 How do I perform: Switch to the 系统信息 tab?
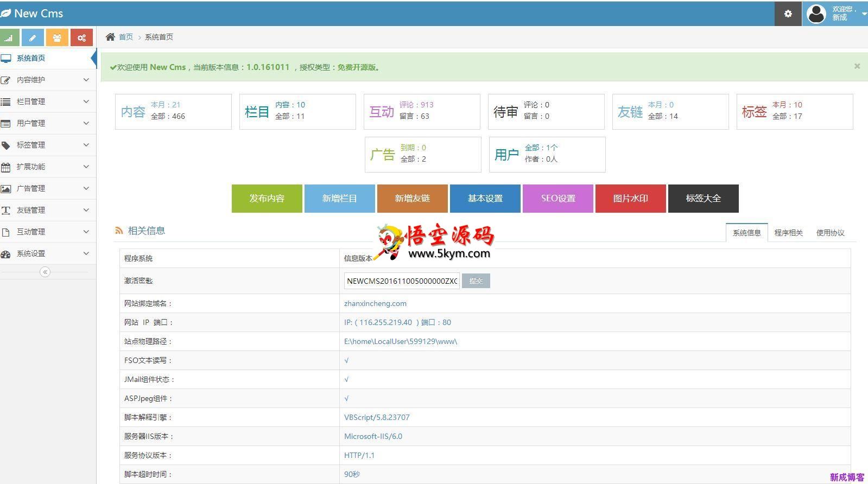[746, 233]
